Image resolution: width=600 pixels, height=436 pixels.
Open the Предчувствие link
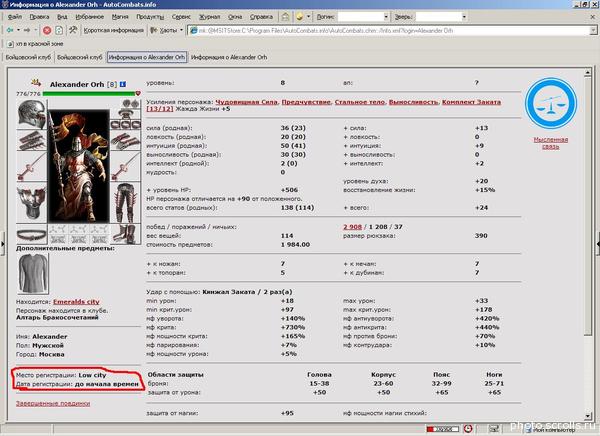[306, 102]
